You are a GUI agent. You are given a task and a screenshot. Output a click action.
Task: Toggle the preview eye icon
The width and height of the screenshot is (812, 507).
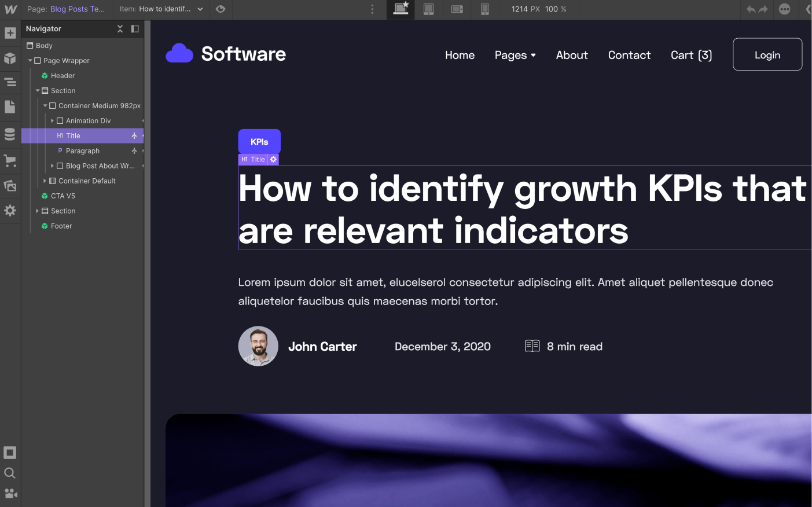tap(221, 9)
